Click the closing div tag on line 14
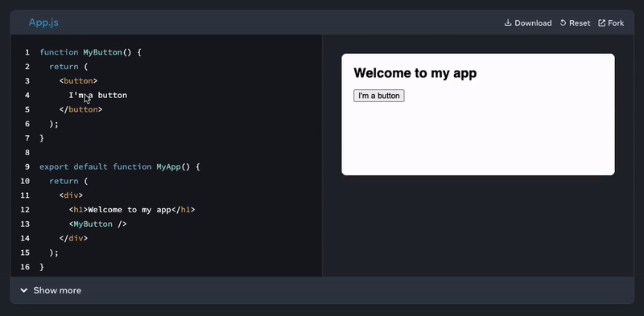The height and width of the screenshot is (316, 644). pos(73,238)
